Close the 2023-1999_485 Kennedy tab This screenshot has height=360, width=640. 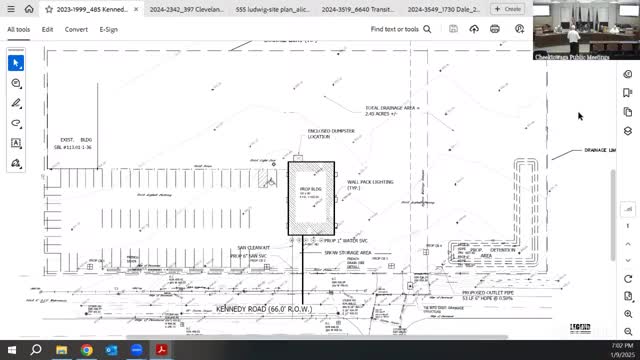(x=136, y=9)
